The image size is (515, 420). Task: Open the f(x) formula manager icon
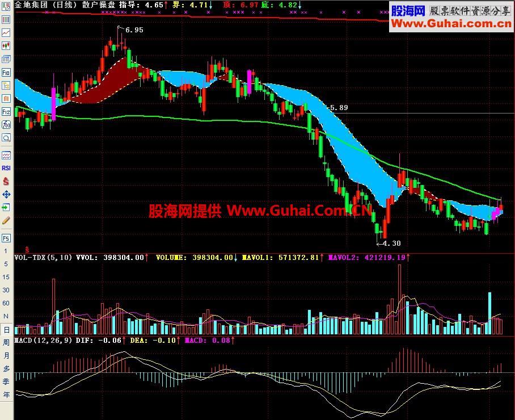coord(6,124)
